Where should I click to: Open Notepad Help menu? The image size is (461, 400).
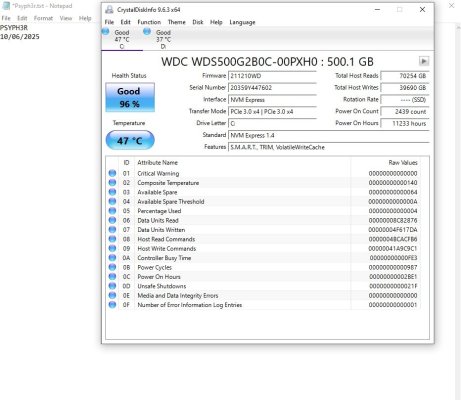point(85,18)
